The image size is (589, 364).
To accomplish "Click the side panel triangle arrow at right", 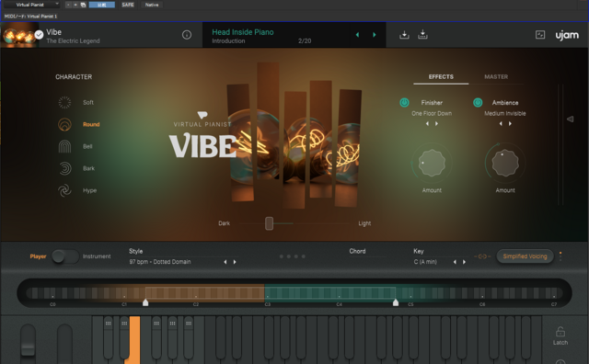I will point(571,119).
